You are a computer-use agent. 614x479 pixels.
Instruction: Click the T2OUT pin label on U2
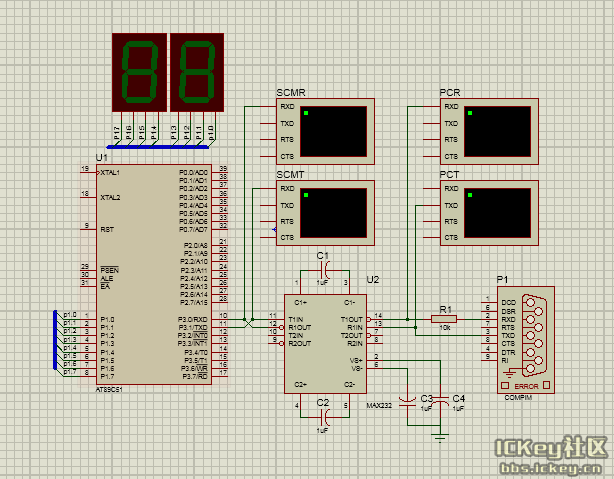352,336
